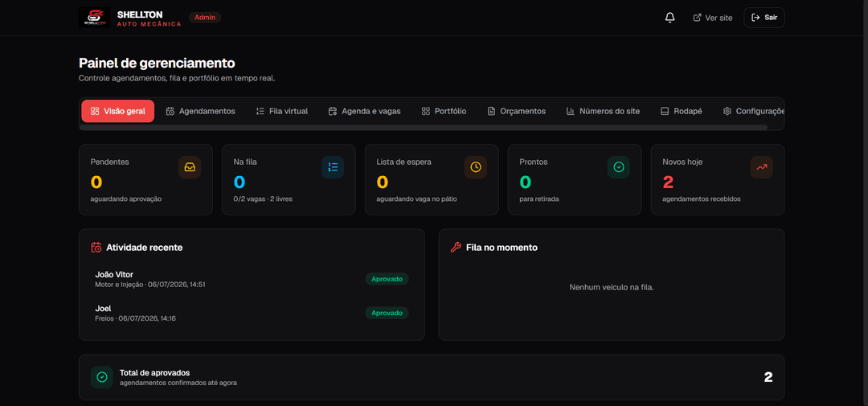Screen dimensions: 868x406
Task: Click the aguardando aprovação caption
Action: click(126, 199)
